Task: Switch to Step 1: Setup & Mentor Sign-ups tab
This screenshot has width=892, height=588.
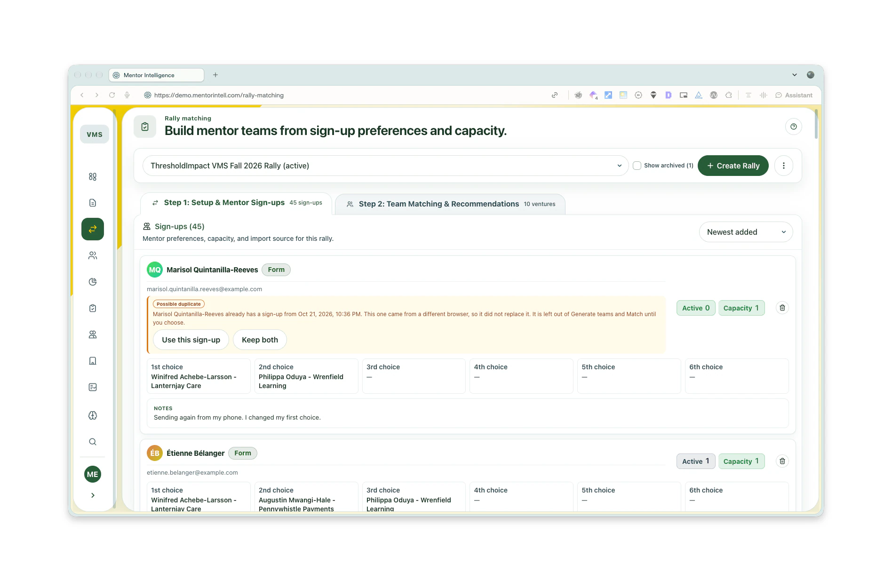Action: click(237, 203)
